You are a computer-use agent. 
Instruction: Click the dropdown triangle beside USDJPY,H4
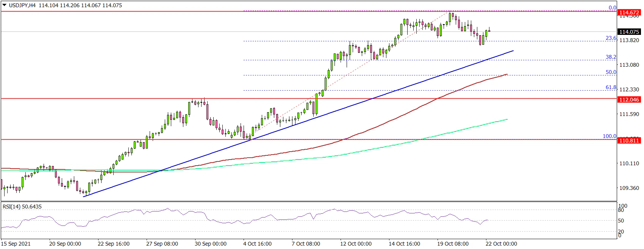pos(4,5)
